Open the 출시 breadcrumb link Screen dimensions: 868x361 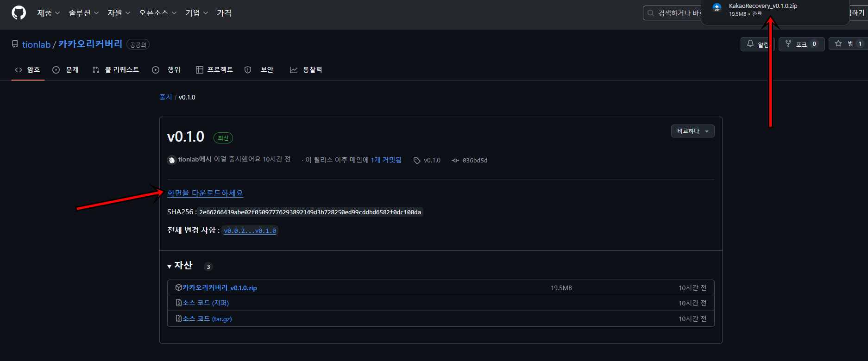[x=165, y=97]
